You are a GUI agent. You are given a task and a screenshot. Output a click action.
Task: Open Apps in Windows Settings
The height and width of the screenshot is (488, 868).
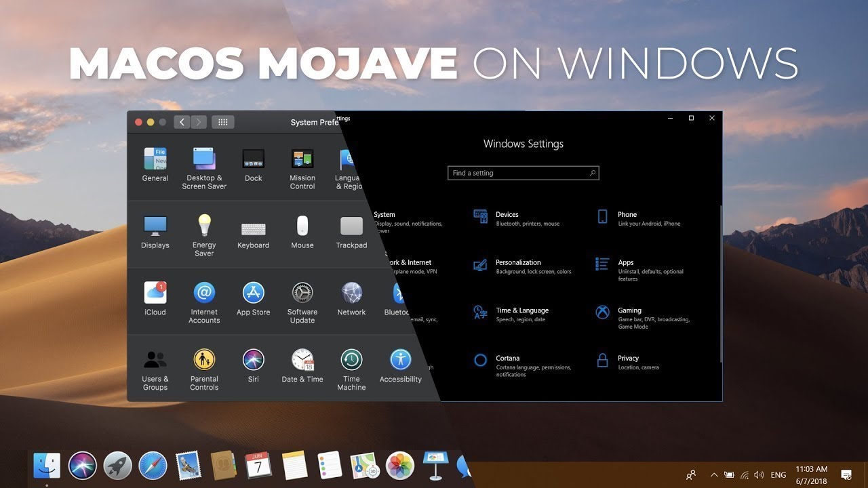point(639,269)
